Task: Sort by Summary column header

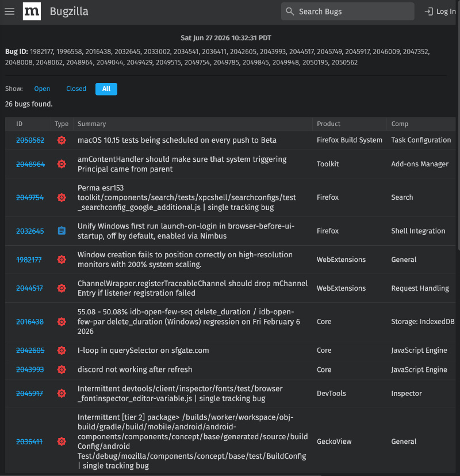Action: click(91, 124)
